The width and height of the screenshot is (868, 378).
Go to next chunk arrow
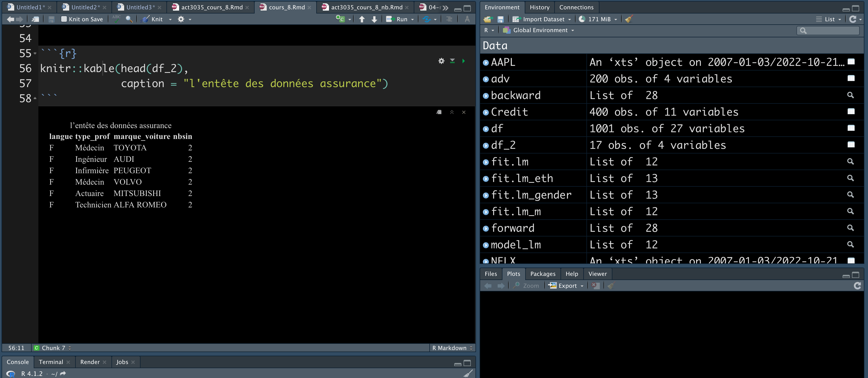[x=374, y=19]
